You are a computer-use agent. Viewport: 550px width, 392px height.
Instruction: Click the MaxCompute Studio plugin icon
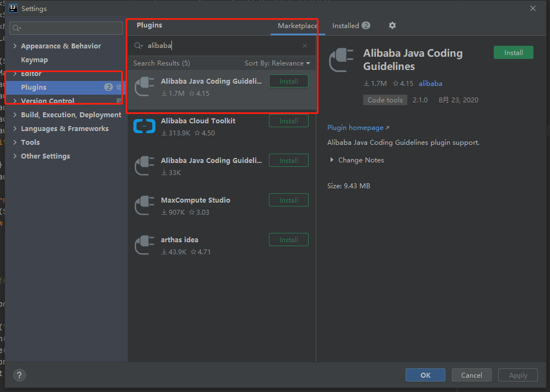pyautogui.click(x=144, y=205)
